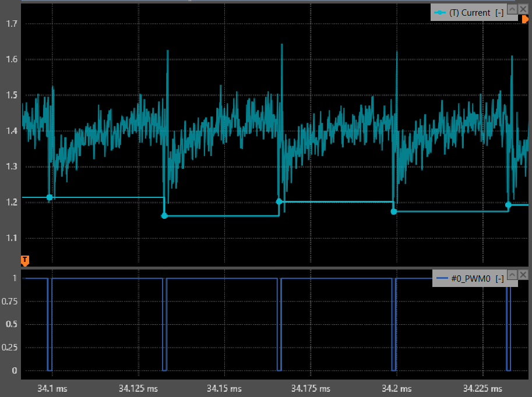Screen dimensions: 532x397
Task: Toggle visibility of the Current signal
Action: (523, 9)
